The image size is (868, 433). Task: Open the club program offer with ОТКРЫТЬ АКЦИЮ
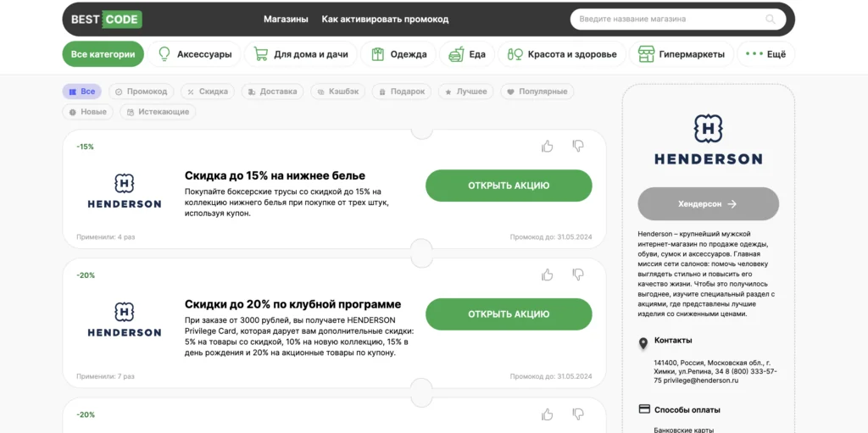click(x=509, y=314)
